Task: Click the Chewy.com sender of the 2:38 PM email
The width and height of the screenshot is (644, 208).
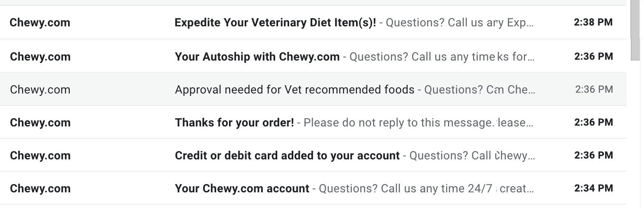Action: (40, 23)
